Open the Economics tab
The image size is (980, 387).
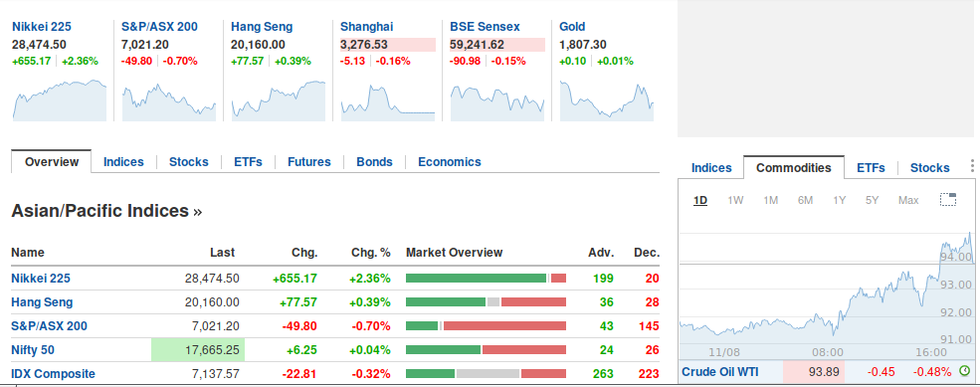tap(450, 162)
